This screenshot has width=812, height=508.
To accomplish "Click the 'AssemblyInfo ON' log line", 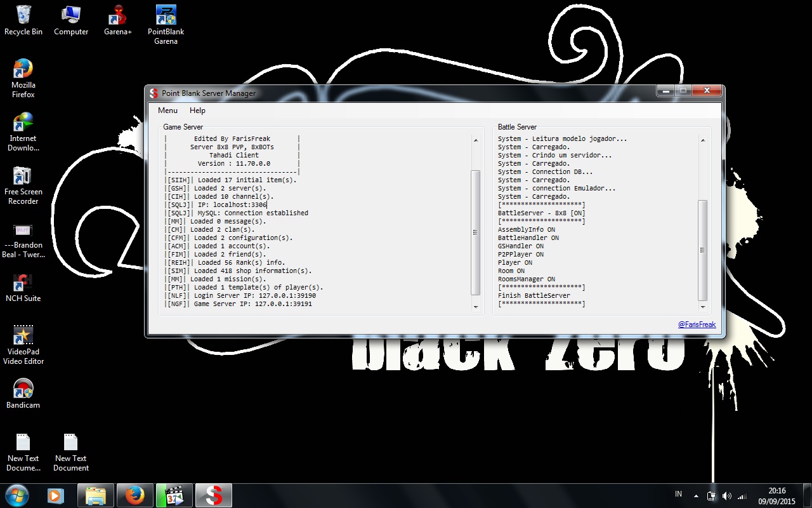I will (x=527, y=229).
